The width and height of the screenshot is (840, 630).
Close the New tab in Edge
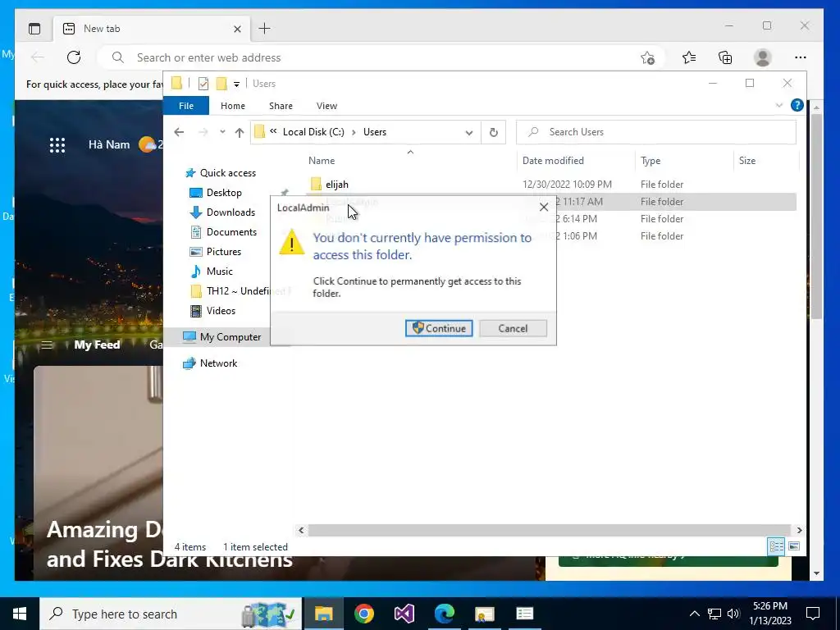coord(237,29)
